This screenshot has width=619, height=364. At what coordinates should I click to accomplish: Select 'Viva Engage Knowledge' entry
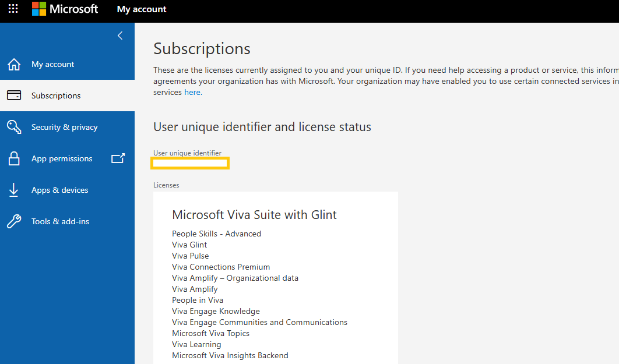tap(216, 311)
